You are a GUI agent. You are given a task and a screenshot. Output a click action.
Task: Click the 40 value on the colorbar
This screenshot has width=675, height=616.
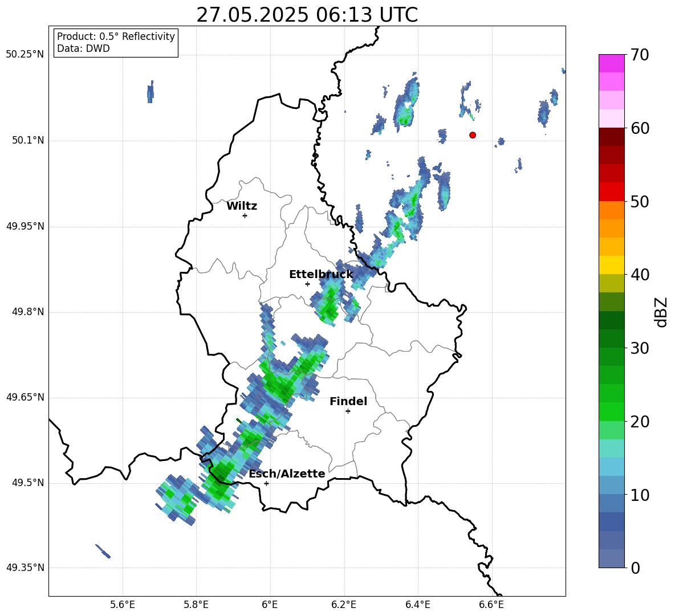click(x=640, y=275)
